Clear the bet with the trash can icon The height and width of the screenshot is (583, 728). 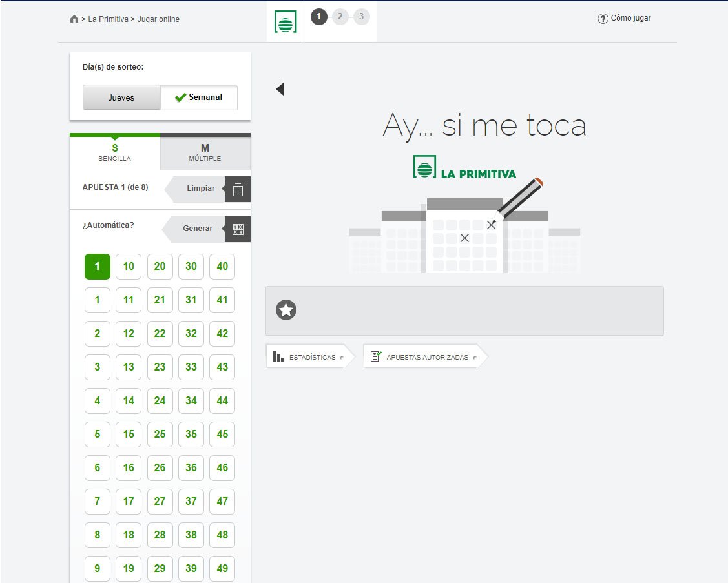(x=238, y=189)
